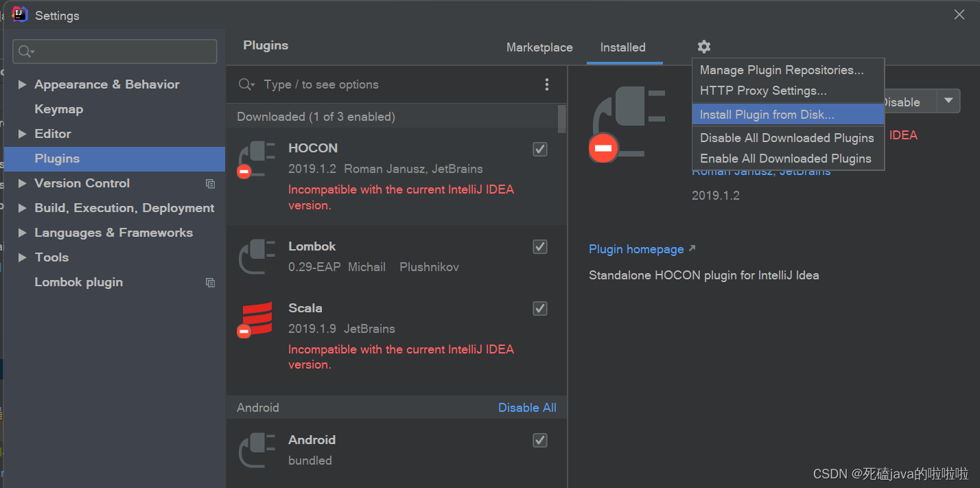This screenshot has width=980, height=488.
Task: Click Disable All for Android plugins
Action: pyautogui.click(x=526, y=407)
